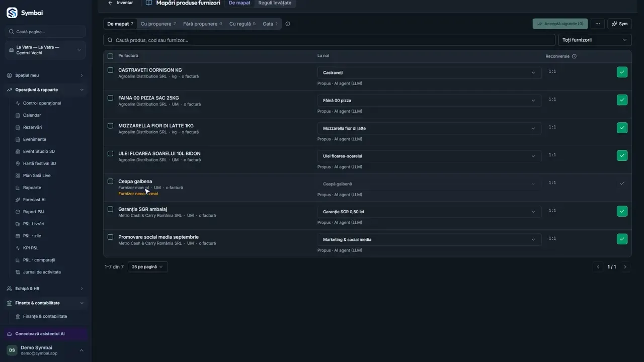The height and width of the screenshot is (362, 644).
Task: Confirm mapping for Promovare social media septembrie
Action: coord(622,239)
